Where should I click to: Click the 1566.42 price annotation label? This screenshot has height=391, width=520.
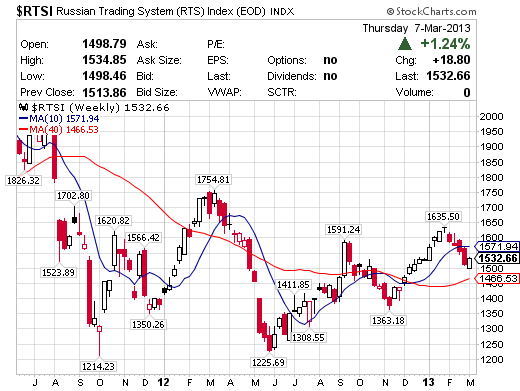(144, 237)
